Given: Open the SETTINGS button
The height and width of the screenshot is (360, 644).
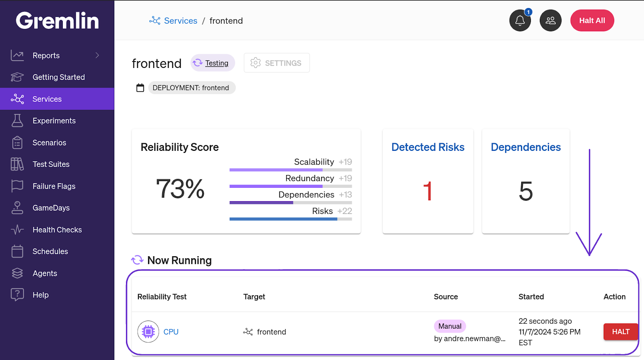Looking at the screenshot, I should point(277,63).
